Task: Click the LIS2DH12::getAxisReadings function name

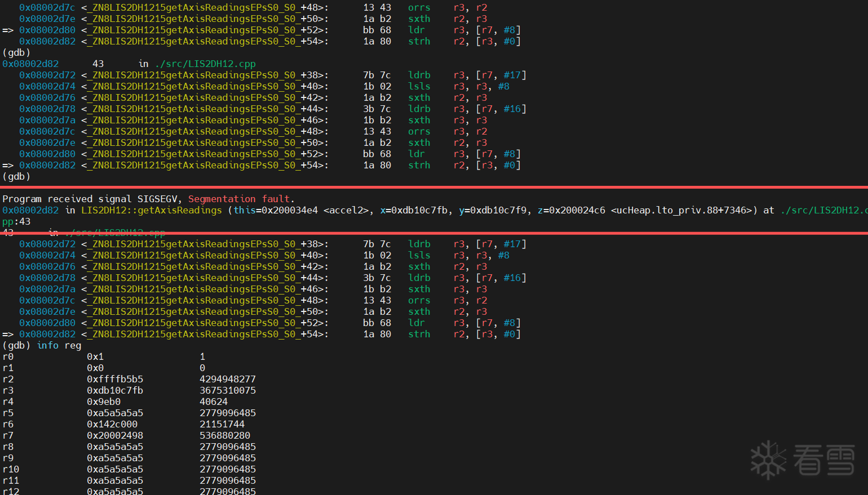Action: (152, 210)
